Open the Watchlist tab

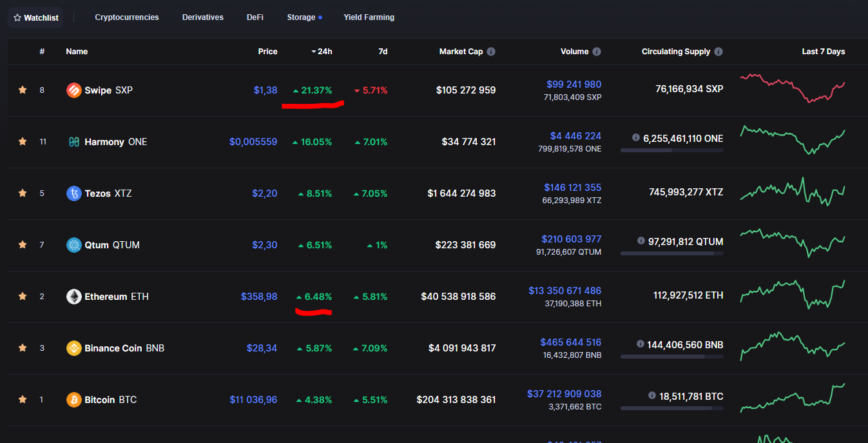pos(36,17)
